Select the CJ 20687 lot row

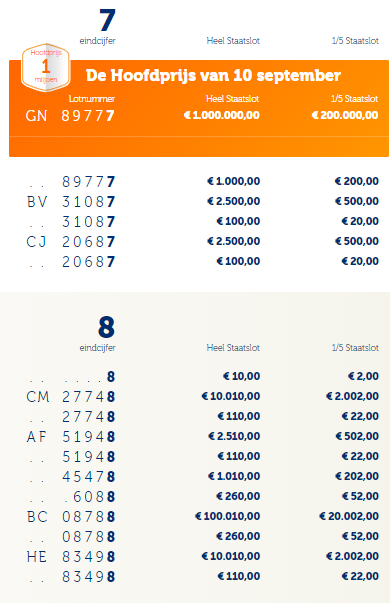203,241
